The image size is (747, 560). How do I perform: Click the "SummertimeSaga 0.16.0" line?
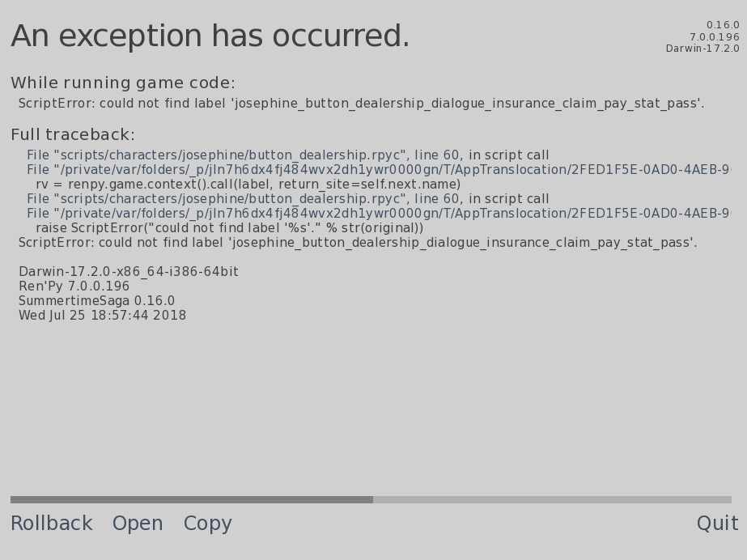(x=96, y=301)
